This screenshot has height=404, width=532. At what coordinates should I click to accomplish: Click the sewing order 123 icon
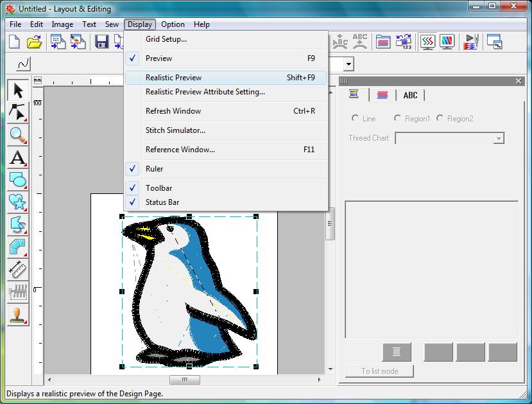coord(404,42)
